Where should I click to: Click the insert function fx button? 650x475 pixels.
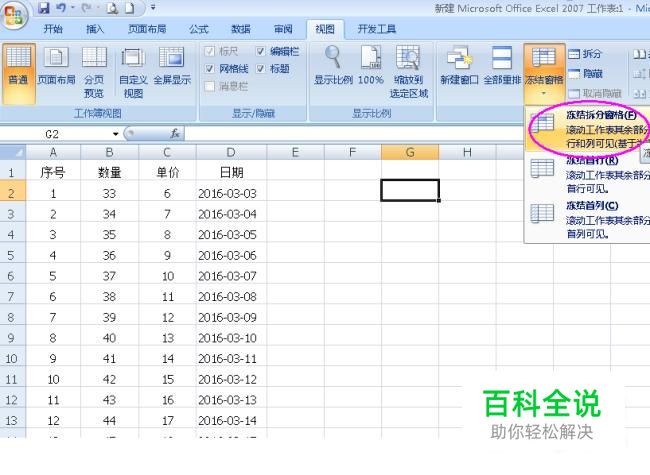pos(175,133)
